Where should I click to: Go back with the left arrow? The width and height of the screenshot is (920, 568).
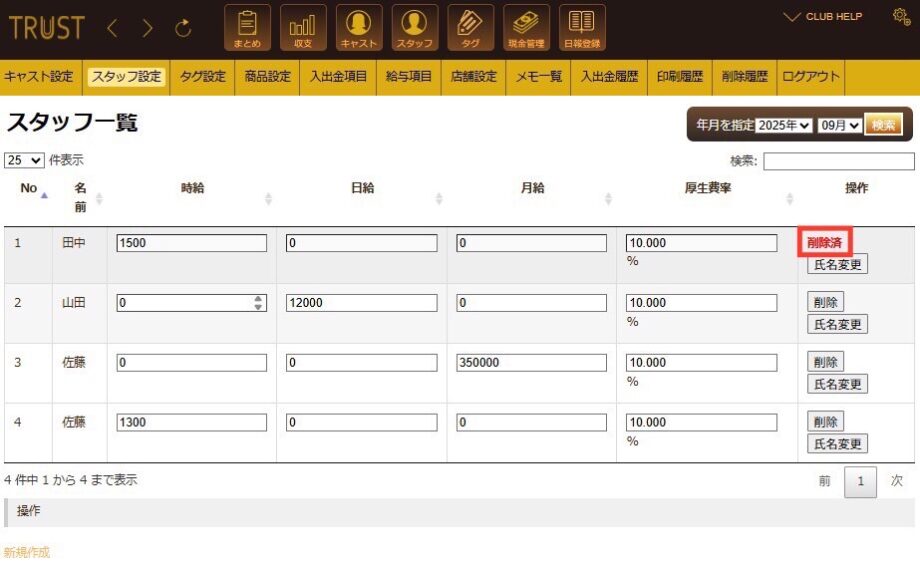112,29
